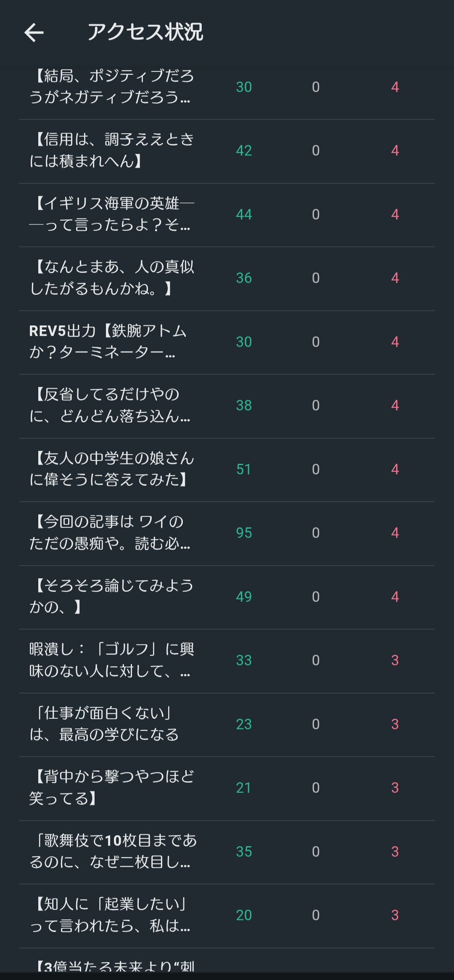Tap the back arrow icon
Viewport: 454px width, 980px height.
click(34, 33)
